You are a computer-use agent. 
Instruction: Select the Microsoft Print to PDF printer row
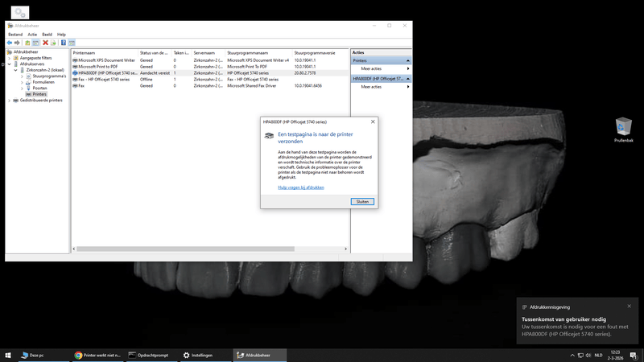210,67
